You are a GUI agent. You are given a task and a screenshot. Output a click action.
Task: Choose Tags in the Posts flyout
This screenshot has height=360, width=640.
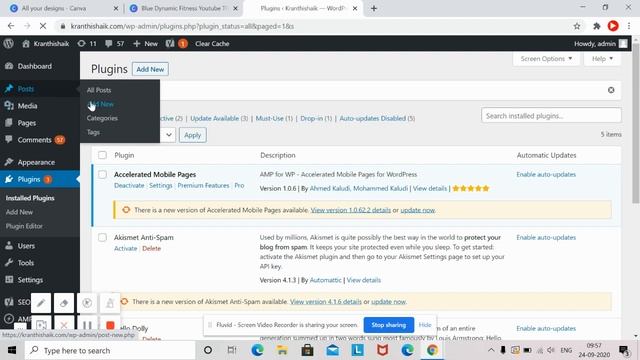(93, 132)
